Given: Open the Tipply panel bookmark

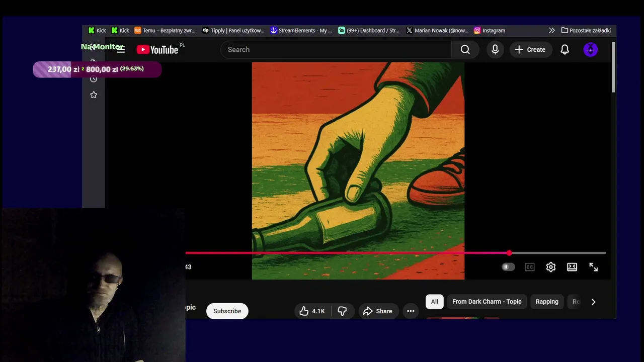Looking at the screenshot, I should click(x=233, y=30).
